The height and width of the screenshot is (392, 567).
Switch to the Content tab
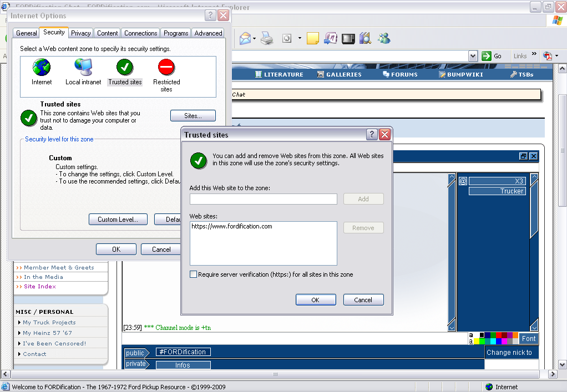[x=108, y=33]
